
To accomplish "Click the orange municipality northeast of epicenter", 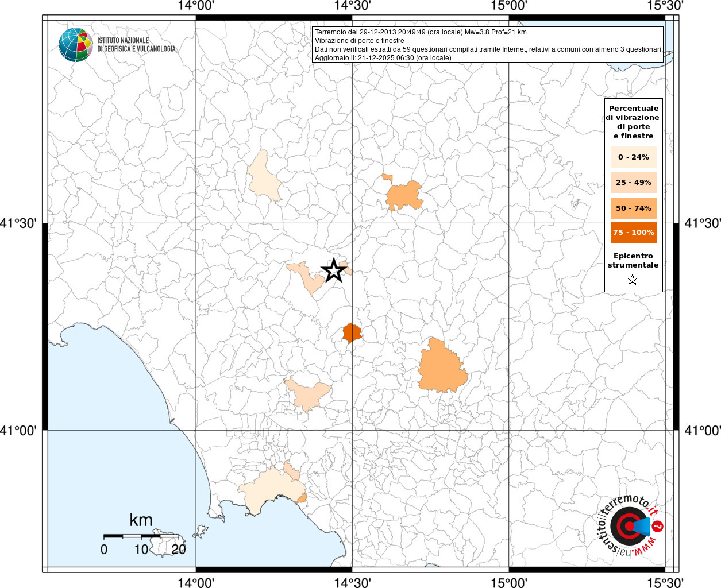I will [404, 196].
